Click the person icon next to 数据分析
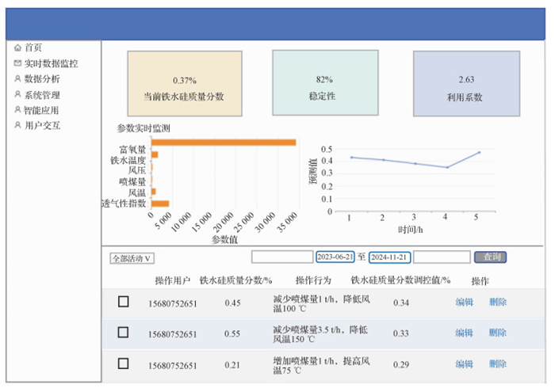 click(17, 78)
